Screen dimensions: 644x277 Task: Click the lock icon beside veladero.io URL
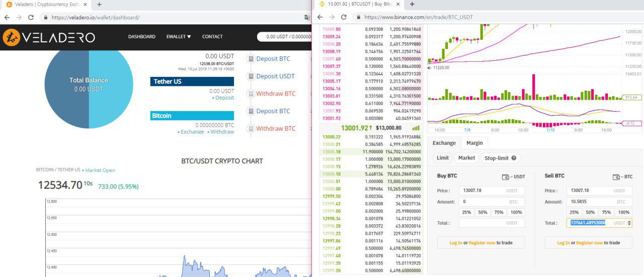click(x=46, y=17)
